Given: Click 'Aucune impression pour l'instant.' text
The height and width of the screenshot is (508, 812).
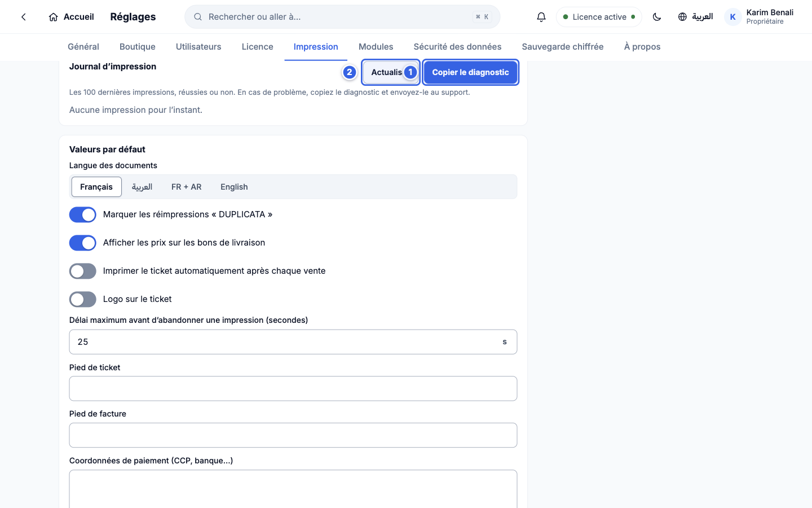Looking at the screenshot, I should 136,110.
